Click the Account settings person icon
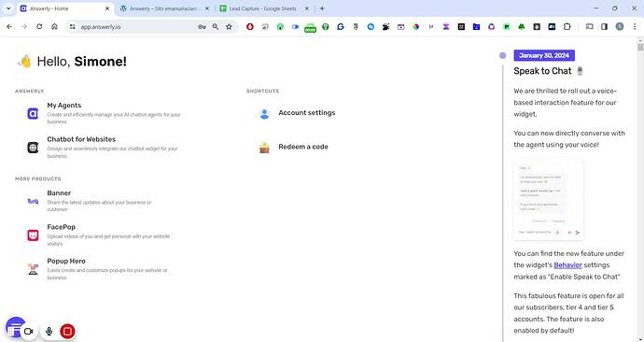This screenshot has height=342, width=644. click(264, 114)
